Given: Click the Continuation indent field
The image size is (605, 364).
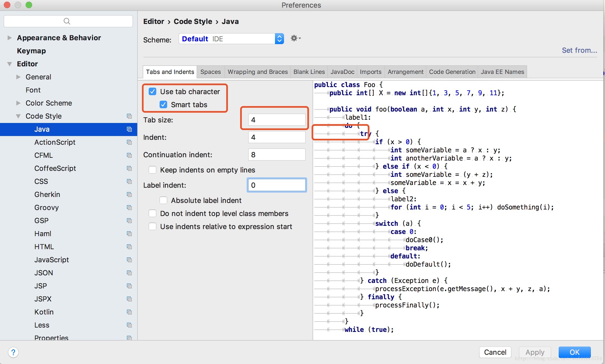Looking at the screenshot, I should (x=277, y=155).
